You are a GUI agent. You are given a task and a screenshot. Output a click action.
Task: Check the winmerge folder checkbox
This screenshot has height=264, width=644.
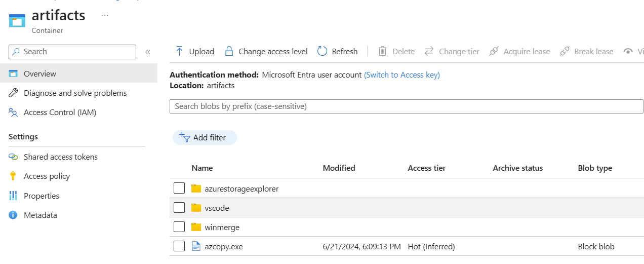tap(179, 227)
